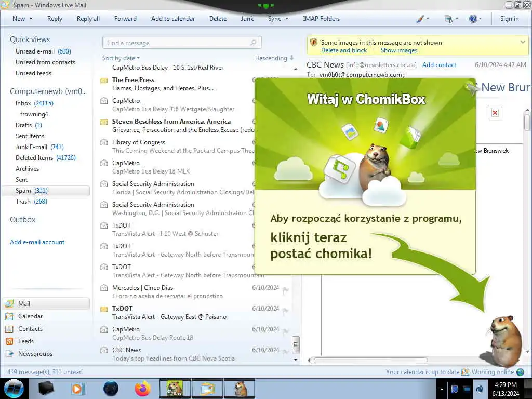Launch Firefox from the taskbar
The width and height of the screenshot is (532, 399).
(x=143, y=389)
